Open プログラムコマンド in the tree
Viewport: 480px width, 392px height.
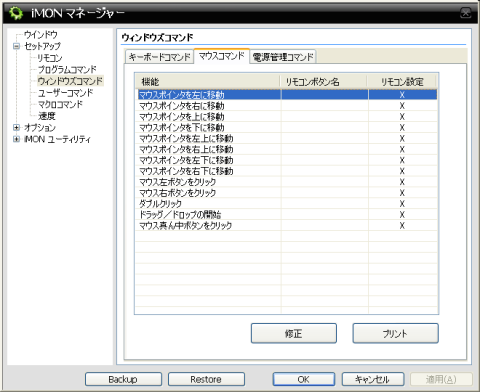click(67, 69)
